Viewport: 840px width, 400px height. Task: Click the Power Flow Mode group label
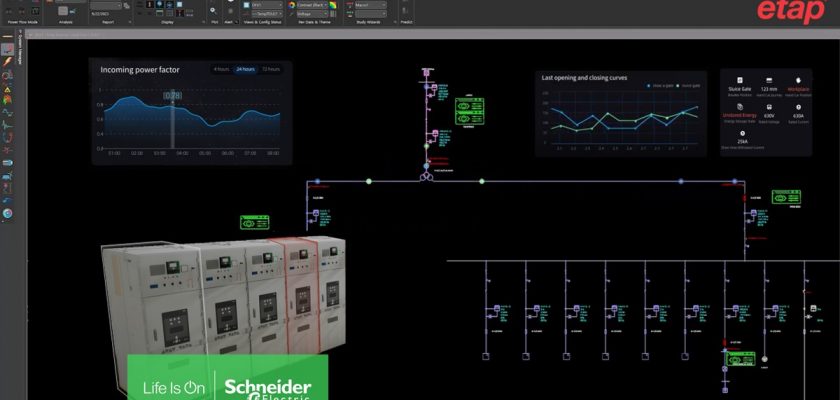pyautogui.click(x=22, y=22)
